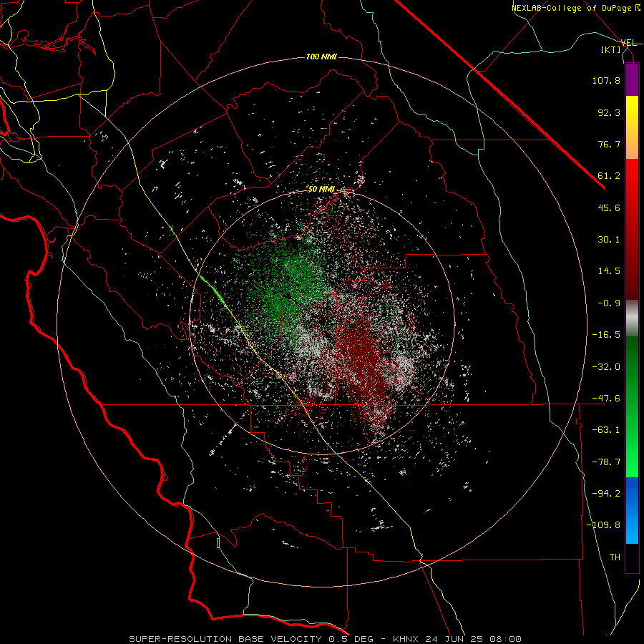Image resolution: width=644 pixels, height=644 pixels.
Task: Click the 107.8 velocity scale value
Action: [606, 80]
